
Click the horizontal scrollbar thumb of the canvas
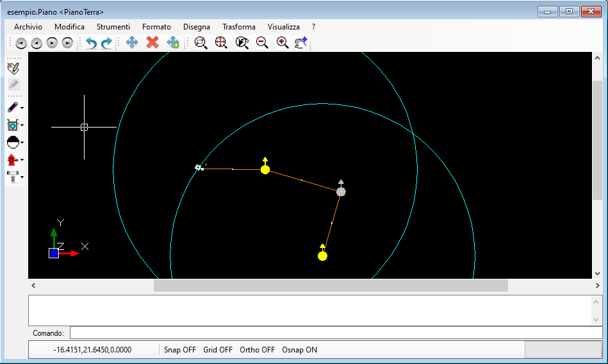click(x=331, y=286)
